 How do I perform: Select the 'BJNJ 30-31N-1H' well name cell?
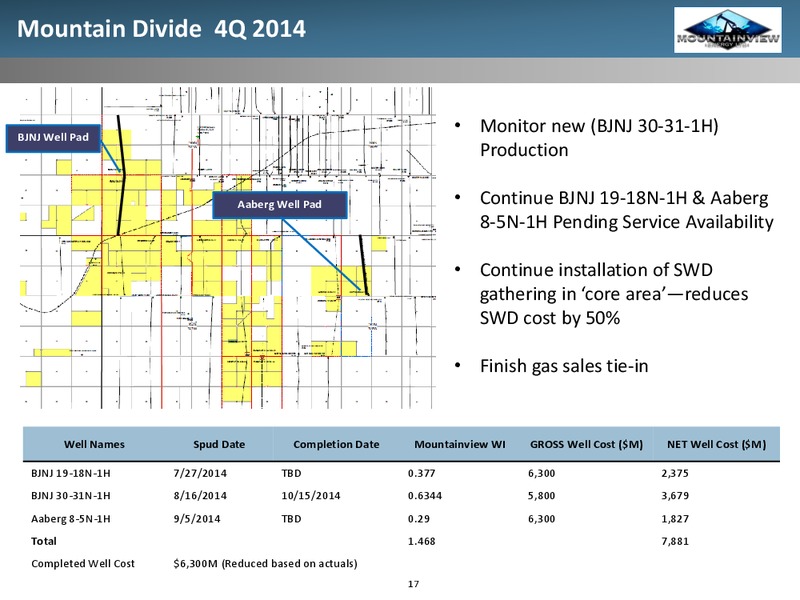(70, 496)
